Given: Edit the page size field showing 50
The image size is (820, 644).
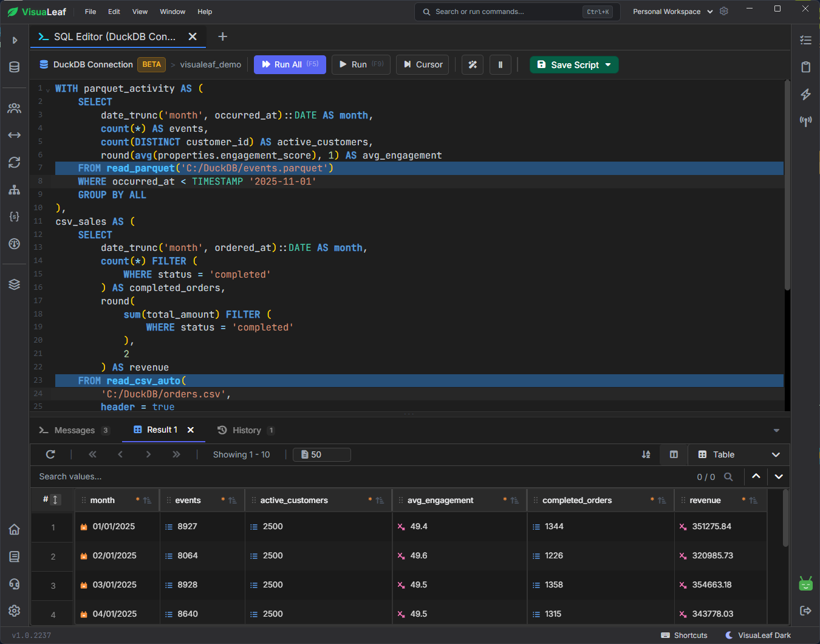Looking at the screenshot, I should point(322,454).
